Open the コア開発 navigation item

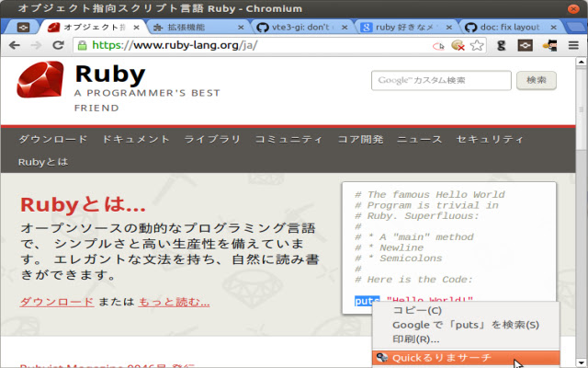click(360, 139)
